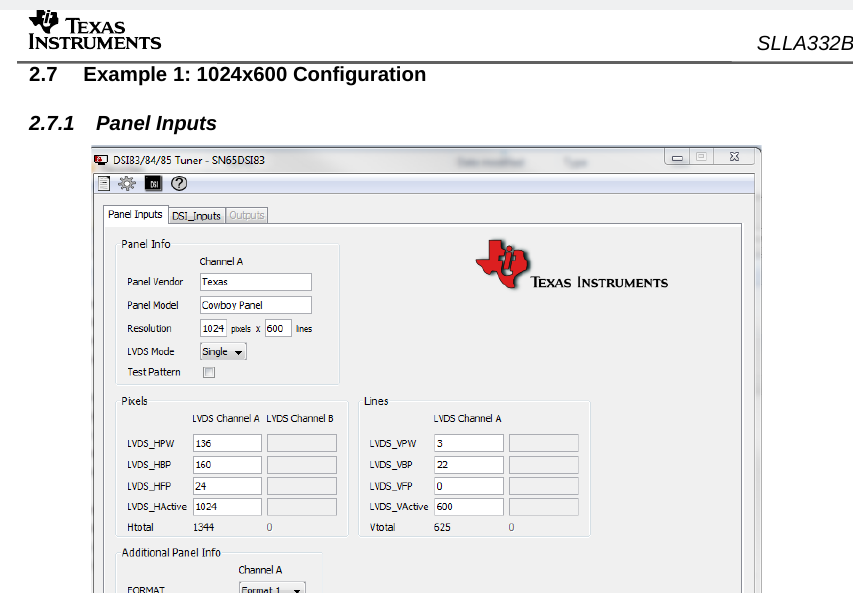Click the LVDS_HPW Channel A field
This screenshot has height=593, width=853.
(x=227, y=443)
